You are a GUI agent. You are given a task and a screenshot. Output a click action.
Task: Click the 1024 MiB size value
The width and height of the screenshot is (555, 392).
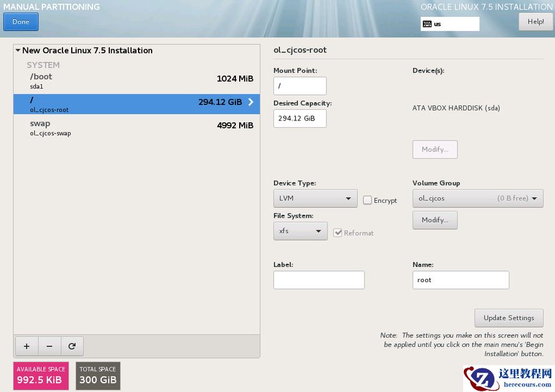pyautogui.click(x=235, y=79)
